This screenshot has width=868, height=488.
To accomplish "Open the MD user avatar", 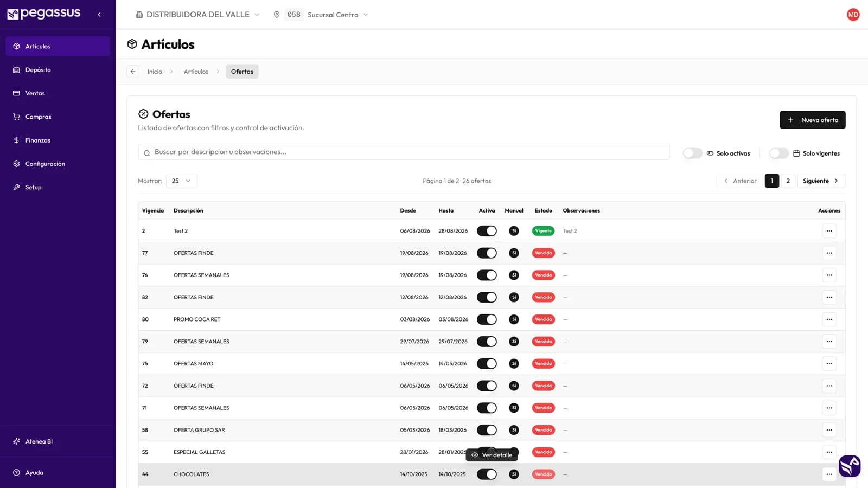I will click(x=853, y=15).
